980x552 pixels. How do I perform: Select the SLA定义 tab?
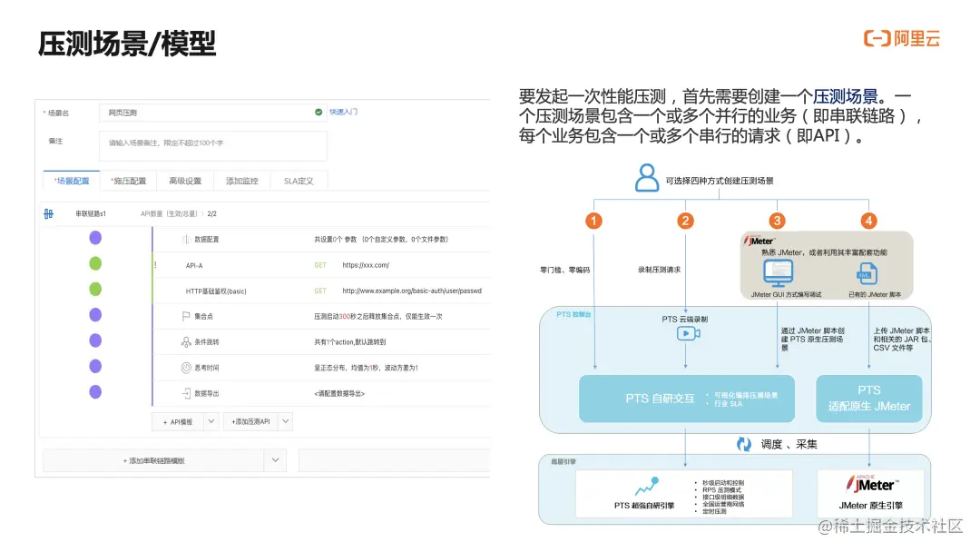coord(299,181)
